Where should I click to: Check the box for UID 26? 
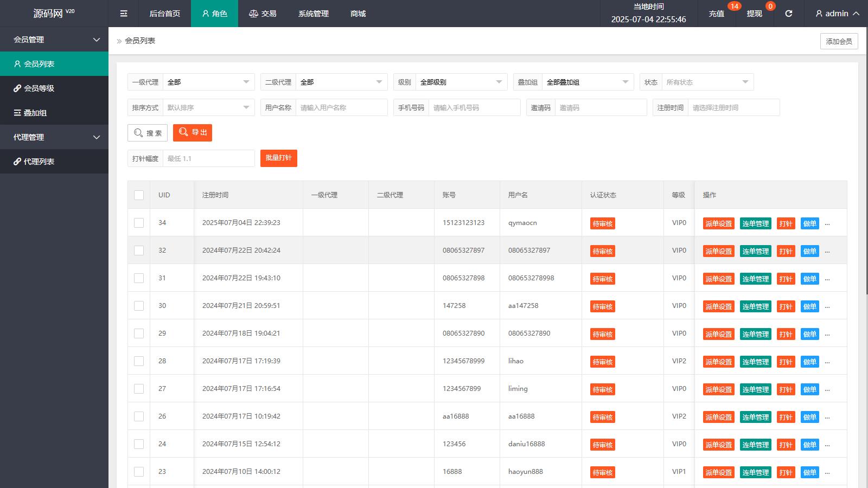tap(139, 416)
